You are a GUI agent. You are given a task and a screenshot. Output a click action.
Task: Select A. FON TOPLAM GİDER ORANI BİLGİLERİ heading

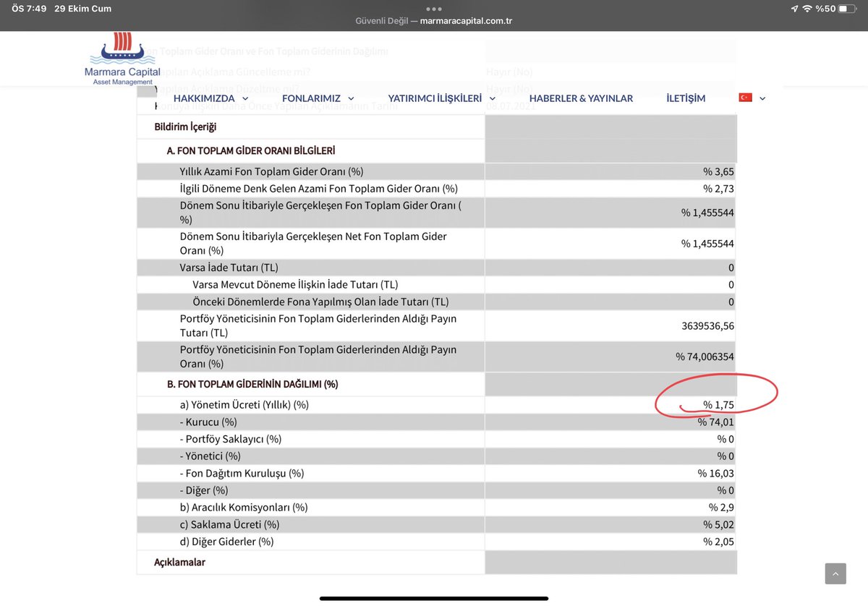coord(251,150)
